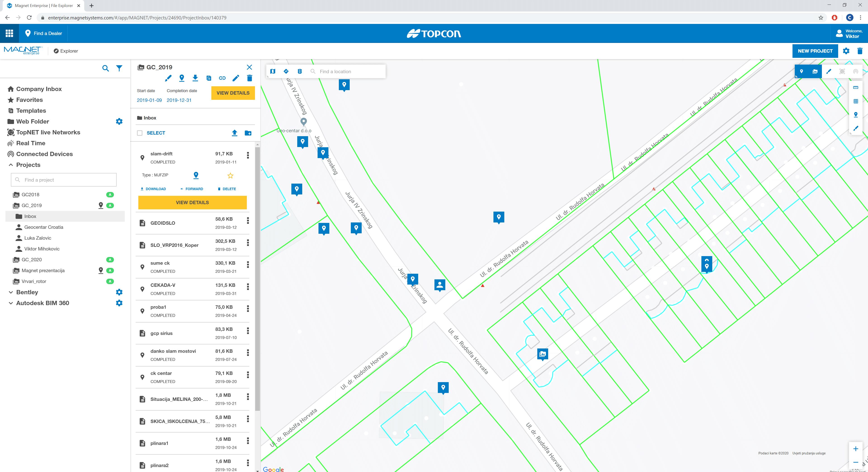
Task: Click the link icon in GC_2019 header
Action: click(222, 78)
